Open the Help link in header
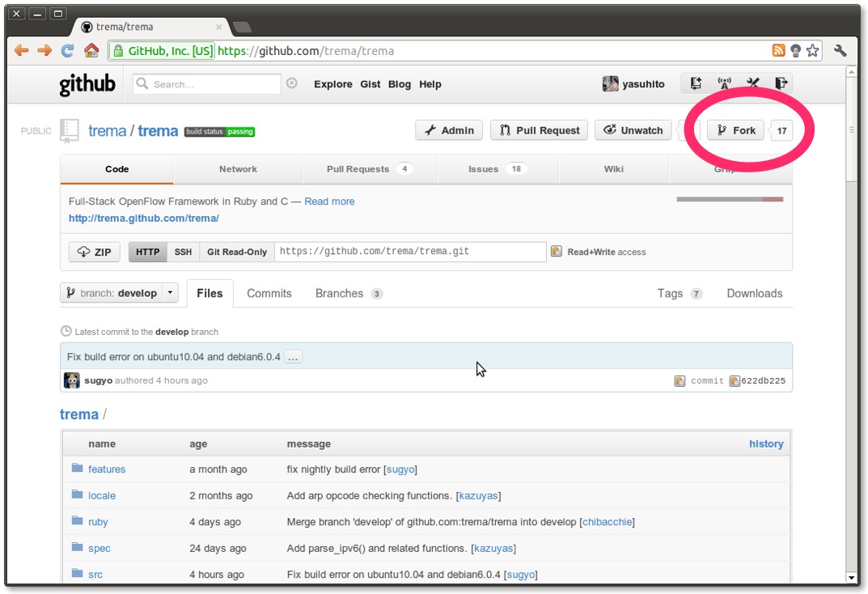 (430, 84)
